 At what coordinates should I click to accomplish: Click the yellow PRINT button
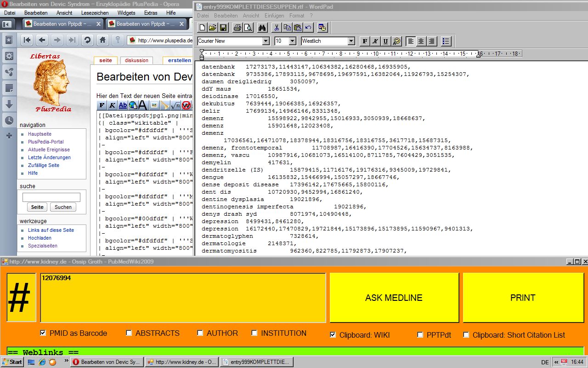click(x=523, y=298)
